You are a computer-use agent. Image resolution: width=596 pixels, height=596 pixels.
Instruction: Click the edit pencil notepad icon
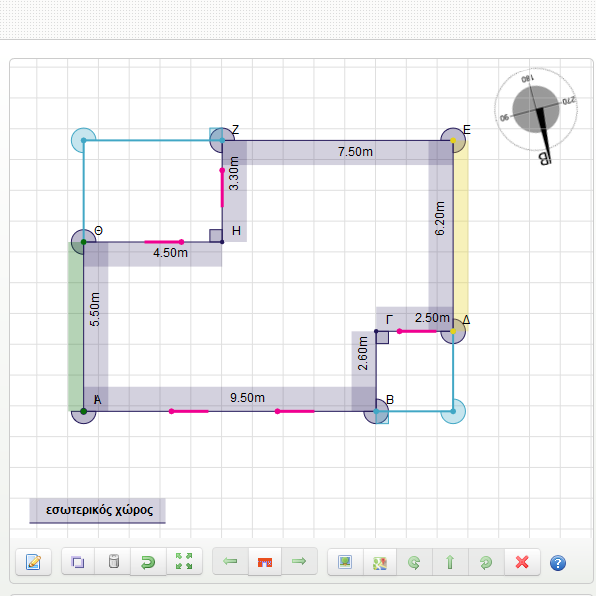[x=33, y=562]
